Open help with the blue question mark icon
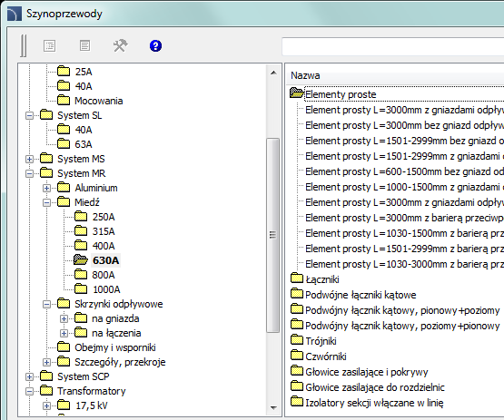 [155, 46]
